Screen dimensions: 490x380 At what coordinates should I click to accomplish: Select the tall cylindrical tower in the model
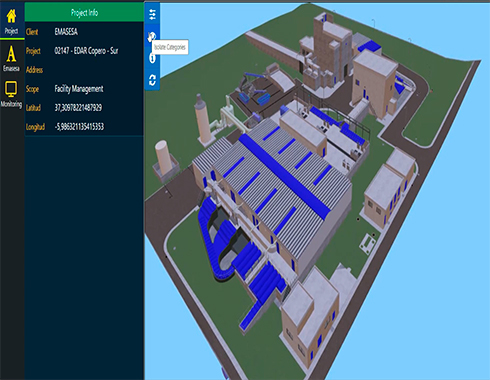pos(203,119)
